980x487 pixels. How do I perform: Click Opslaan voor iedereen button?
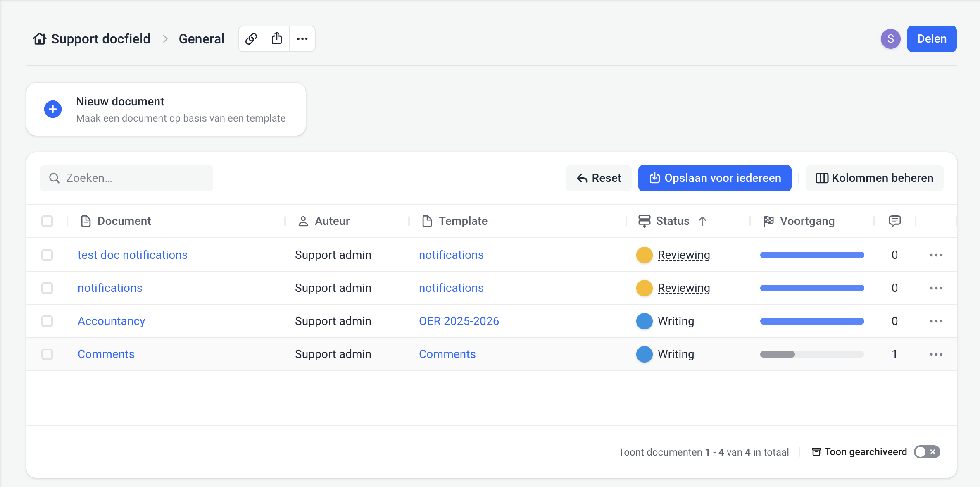715,178
